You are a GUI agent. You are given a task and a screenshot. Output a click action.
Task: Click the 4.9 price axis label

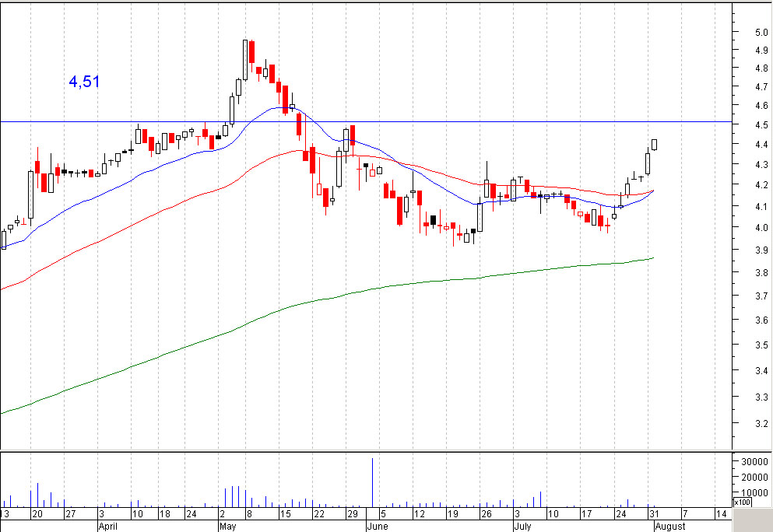[x=761, y=51]
